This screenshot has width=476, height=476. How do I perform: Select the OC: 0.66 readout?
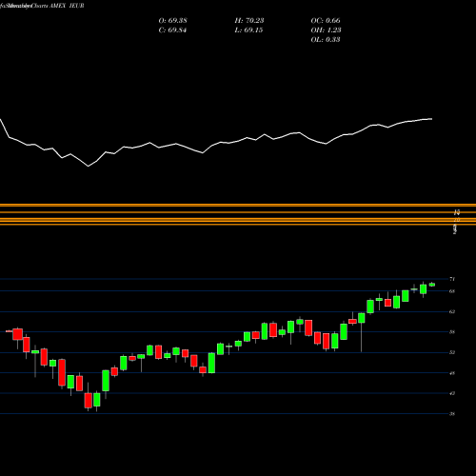[326, 20]
